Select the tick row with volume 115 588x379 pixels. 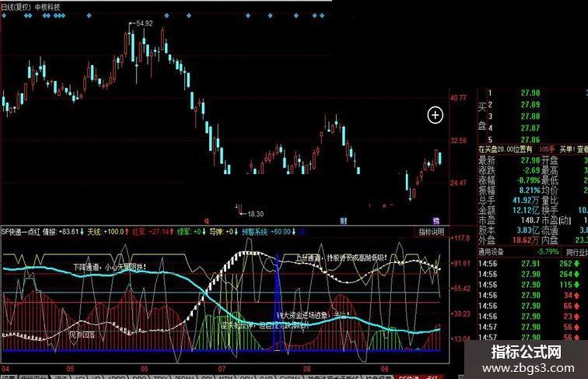(533, 285)
